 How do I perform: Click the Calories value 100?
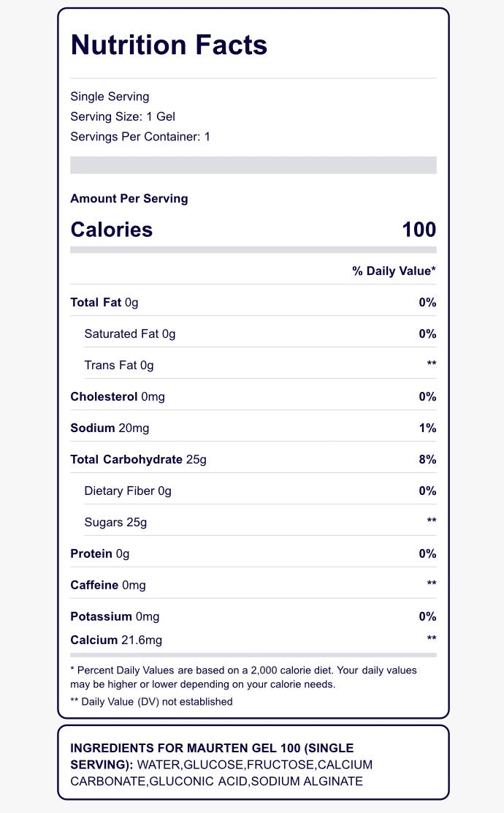pyautogui.click(x=419, y=230)
